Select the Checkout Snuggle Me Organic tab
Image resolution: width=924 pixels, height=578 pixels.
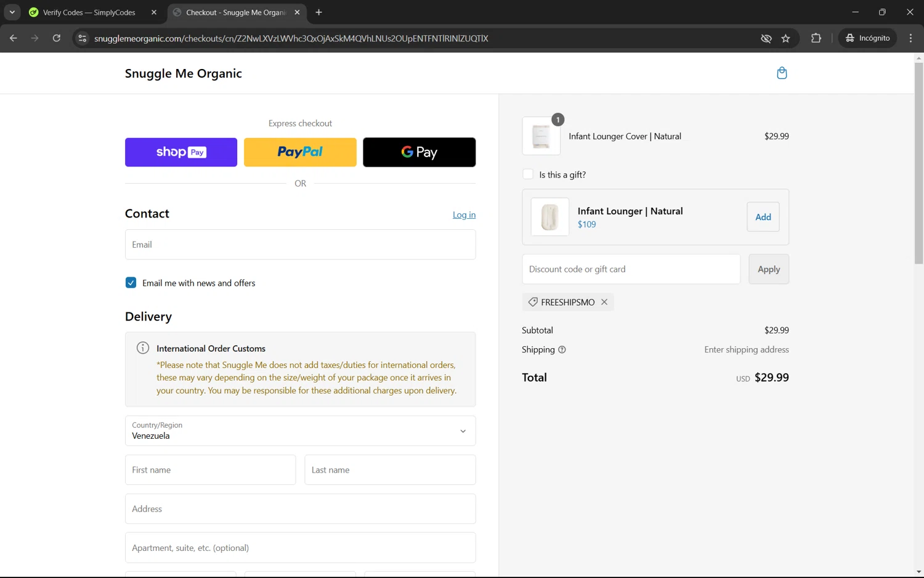(236, 12)
